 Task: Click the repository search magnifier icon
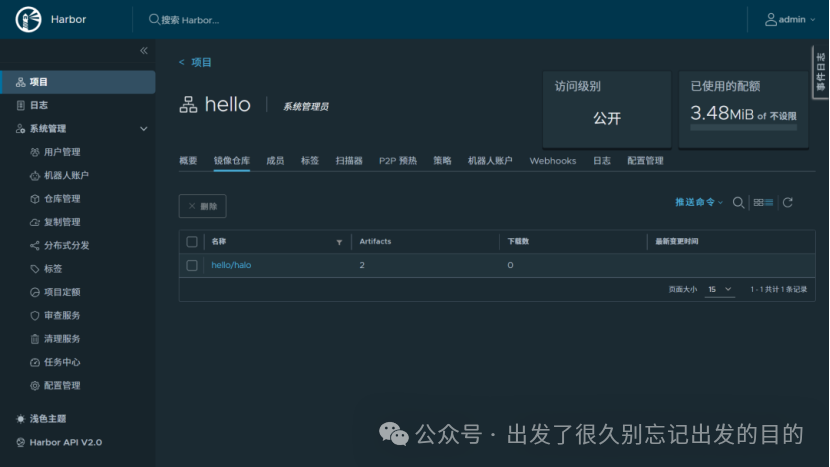point(738,202)
